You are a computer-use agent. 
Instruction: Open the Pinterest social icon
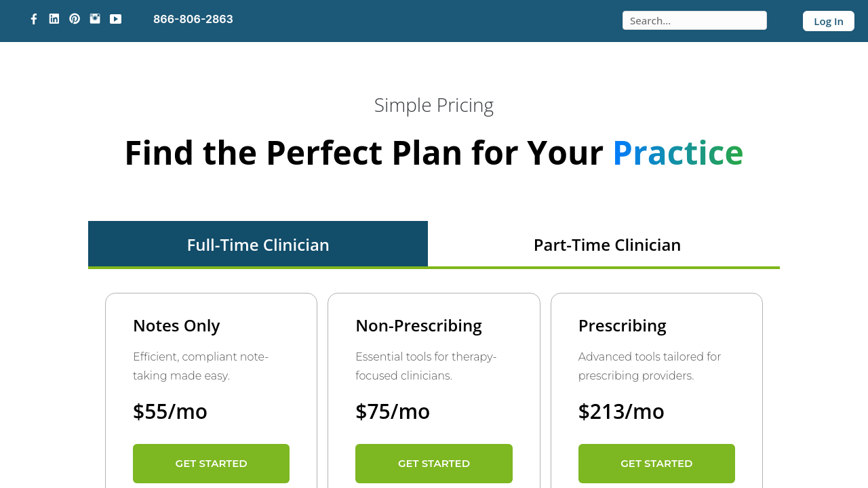[x=75, y=19]
